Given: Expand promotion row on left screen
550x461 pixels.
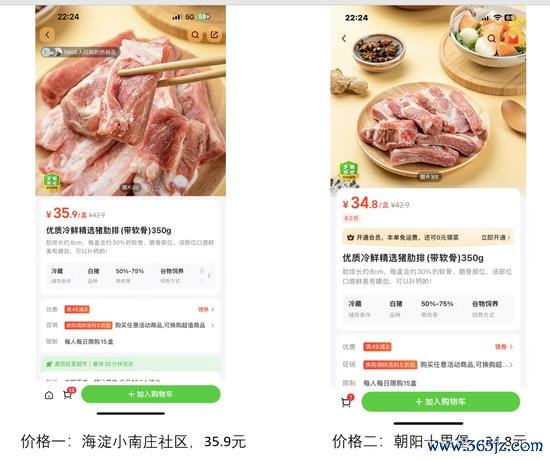Looking at the screenshot, I should point(130,325).
